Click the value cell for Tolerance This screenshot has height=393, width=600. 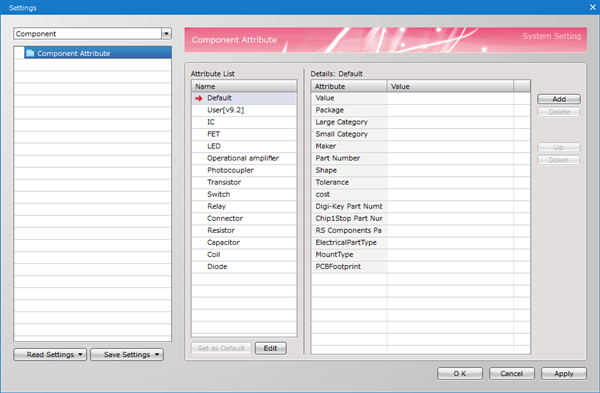[450, 183]
